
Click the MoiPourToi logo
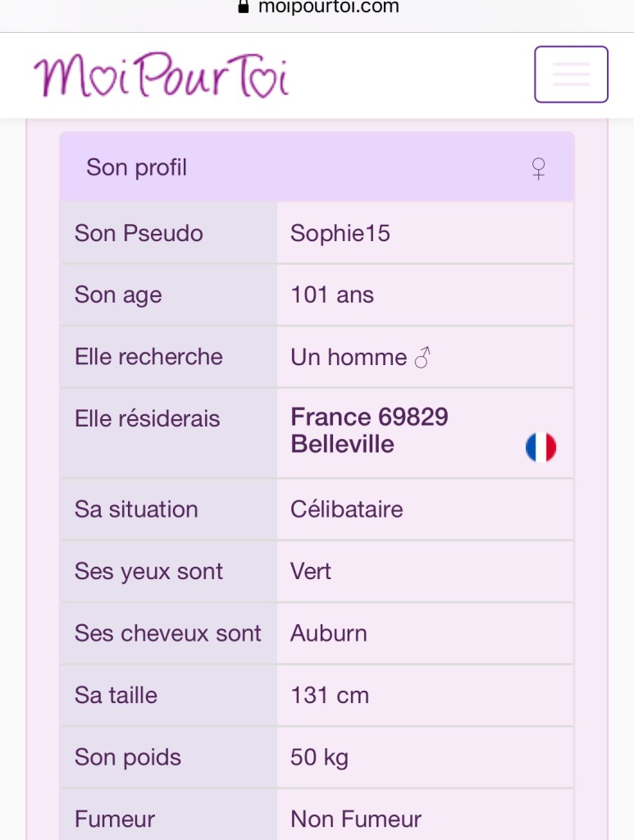click(x=161, y=77)
